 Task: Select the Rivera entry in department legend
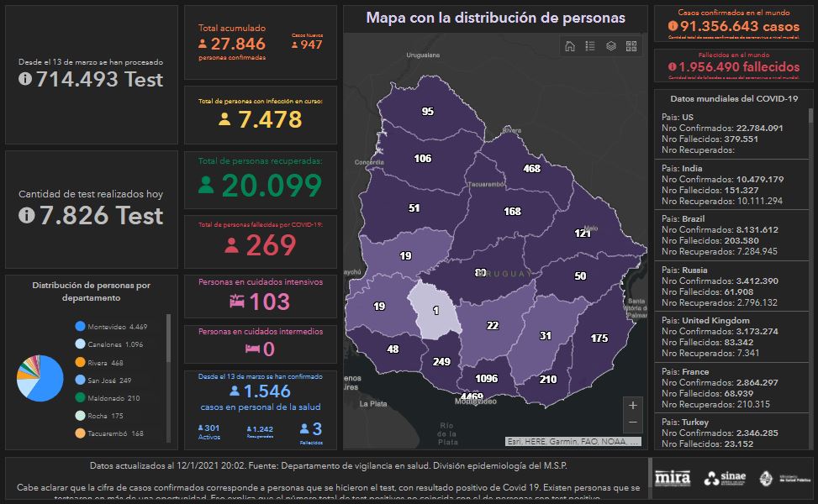pyautogui.click(x=103, y=363)
